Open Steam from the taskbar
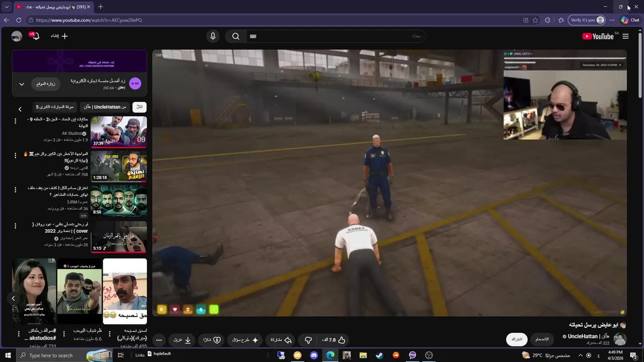Viewport: 644px width, 362px height. (379, 355)
